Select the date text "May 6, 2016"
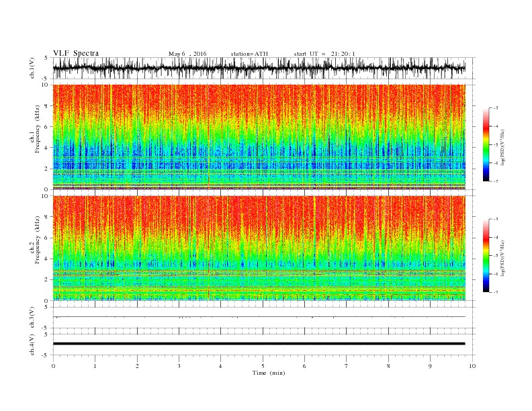 [x=187, y=54]
